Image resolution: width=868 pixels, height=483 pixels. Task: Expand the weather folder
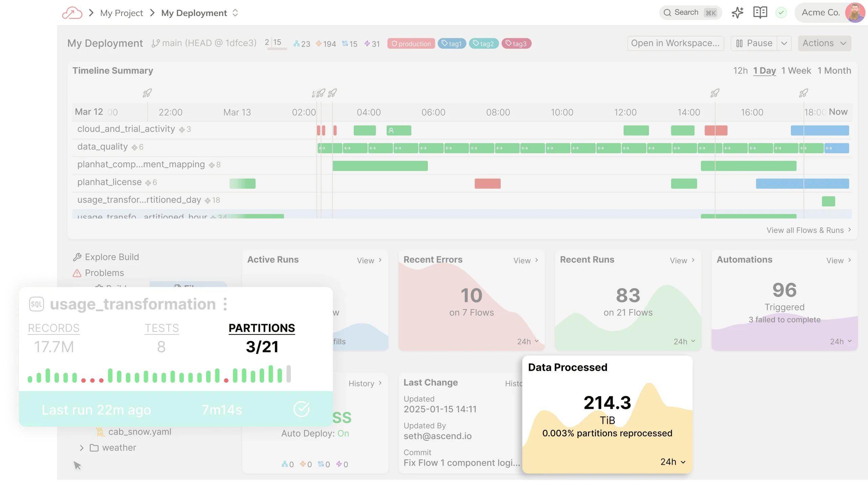[82, 447]
